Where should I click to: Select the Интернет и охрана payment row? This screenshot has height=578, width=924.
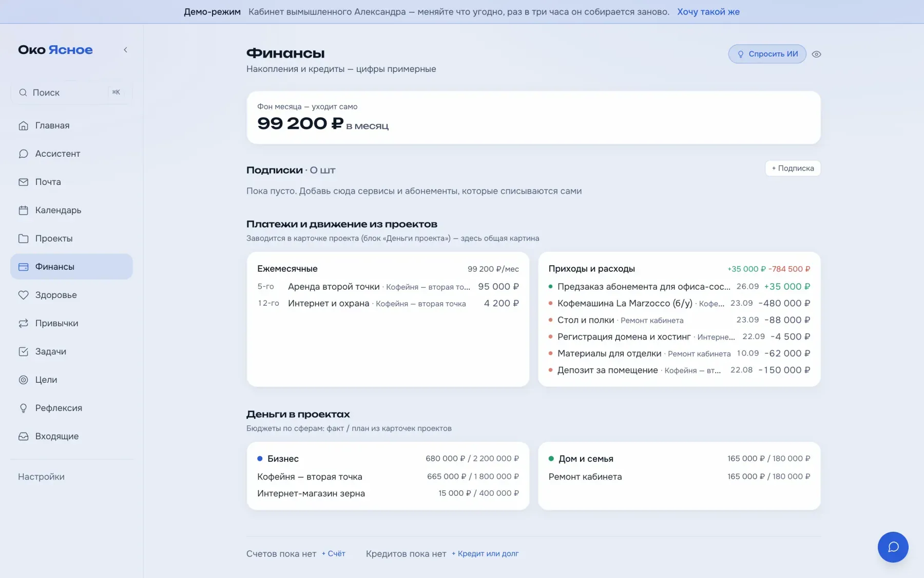pos(388,303)
